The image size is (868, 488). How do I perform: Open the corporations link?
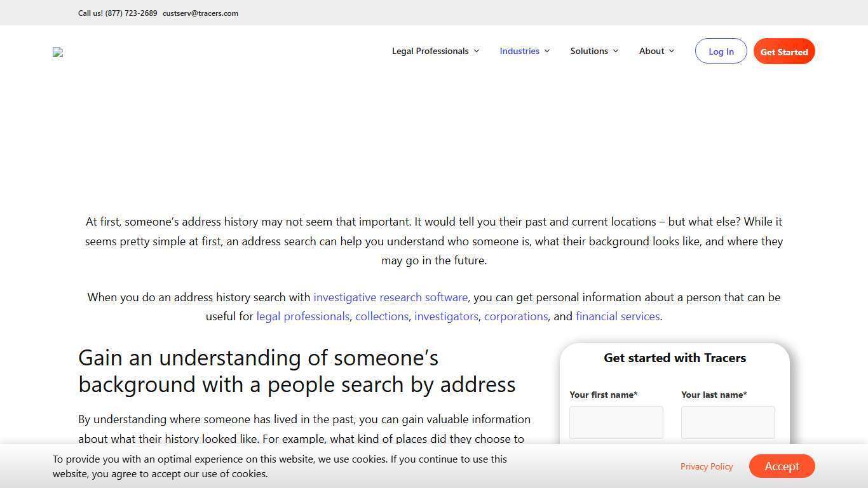pos(516,316)
